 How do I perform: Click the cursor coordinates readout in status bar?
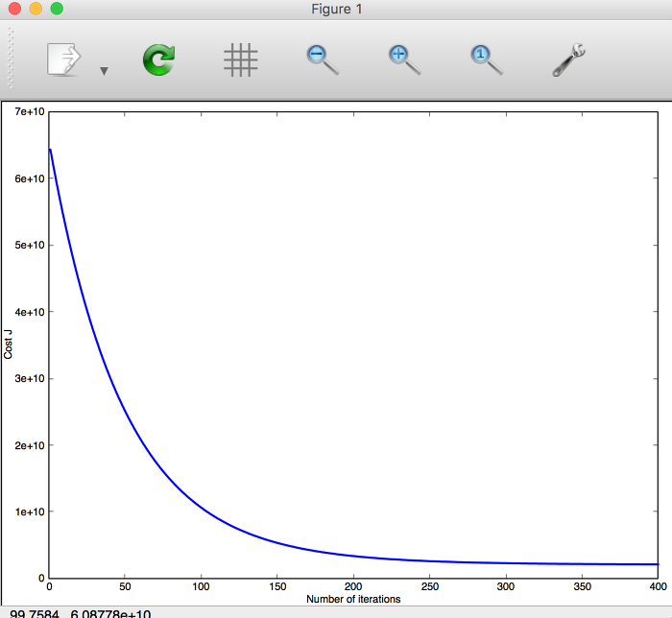coord(80,613)
